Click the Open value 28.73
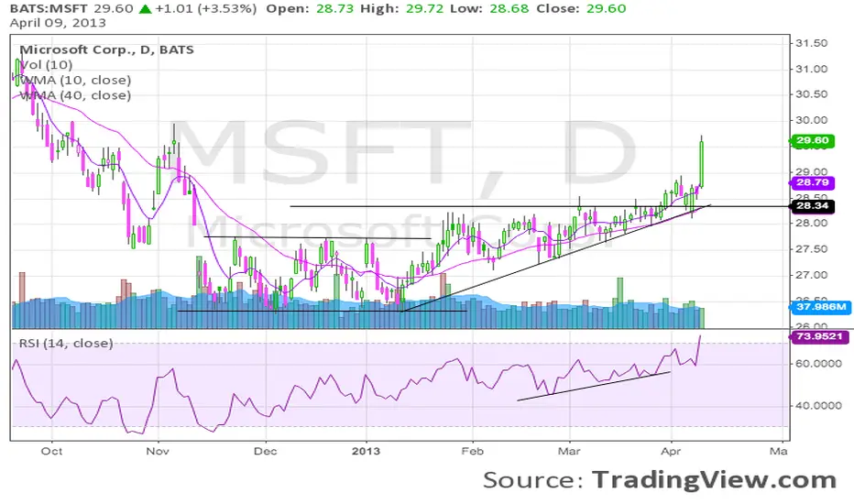Image resolution: width=854 pixels, height=504 pixels. [x=334, y=9]
